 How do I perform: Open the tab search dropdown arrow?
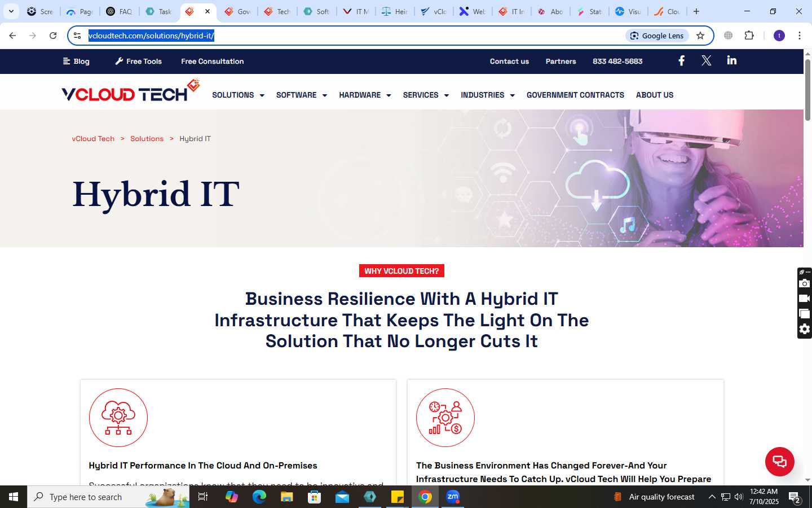pyautogui.click(x=11, y=11)
